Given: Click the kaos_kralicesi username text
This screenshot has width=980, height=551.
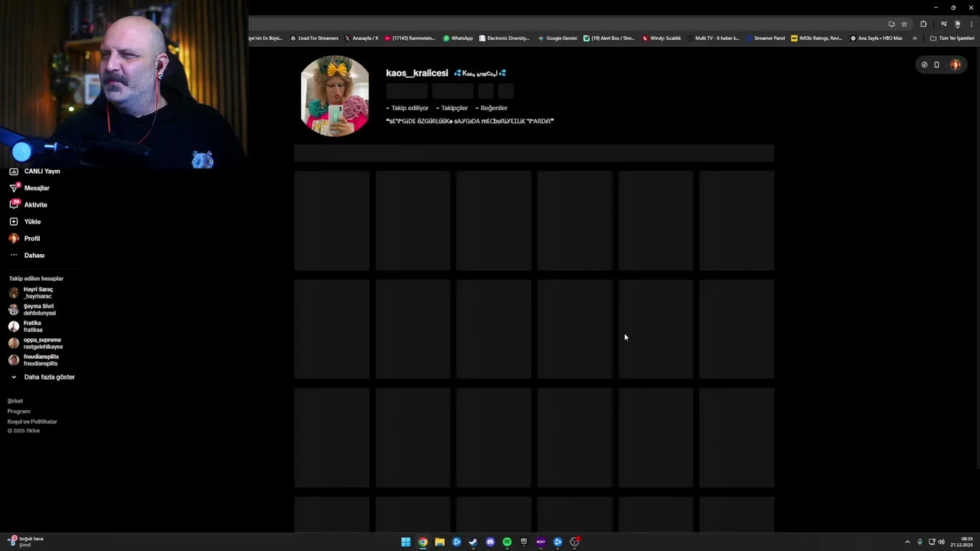Looking at the screenshot, I should pyautogui.click(x=416, y=73).
